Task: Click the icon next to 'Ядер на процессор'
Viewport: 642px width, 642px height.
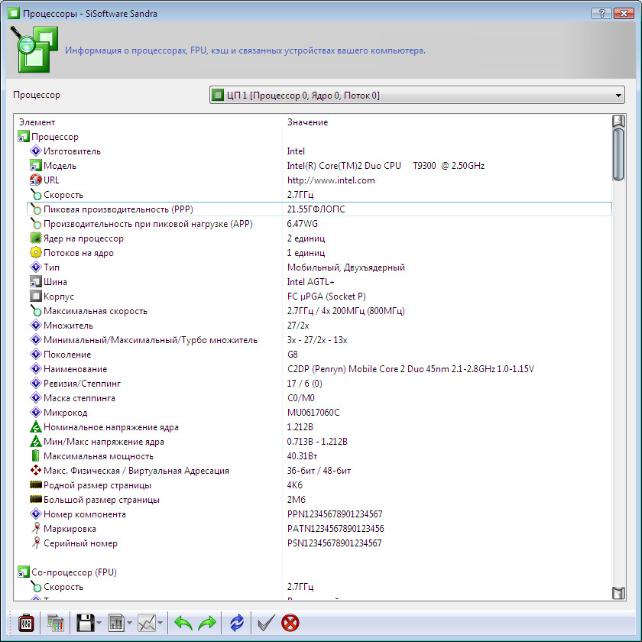Action: (36, 238)
